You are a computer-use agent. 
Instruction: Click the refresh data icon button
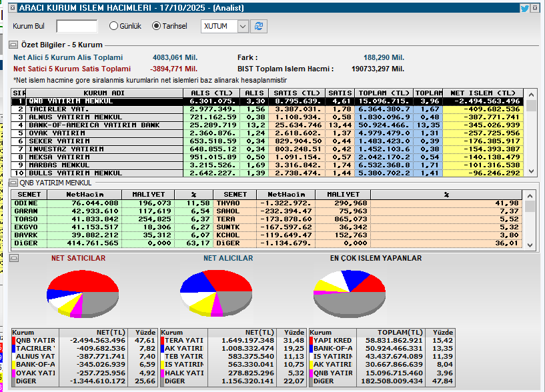pyautogui.click(x=259, y=26)
